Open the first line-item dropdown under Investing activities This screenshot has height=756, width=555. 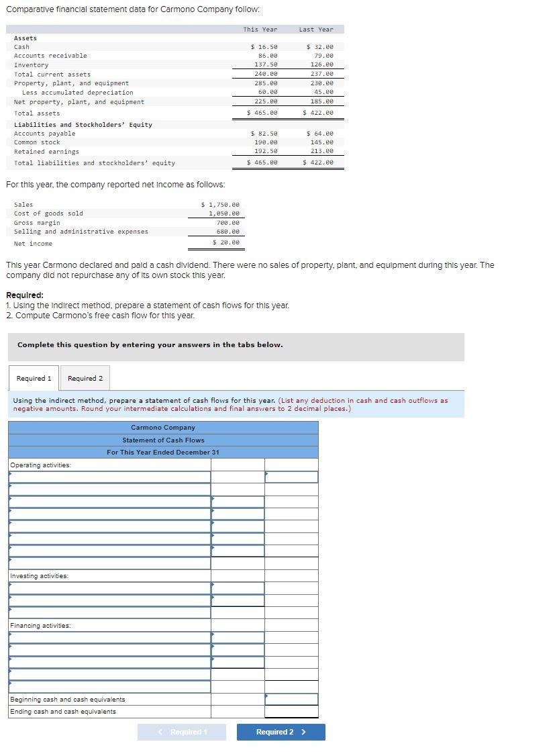[107, 587]
